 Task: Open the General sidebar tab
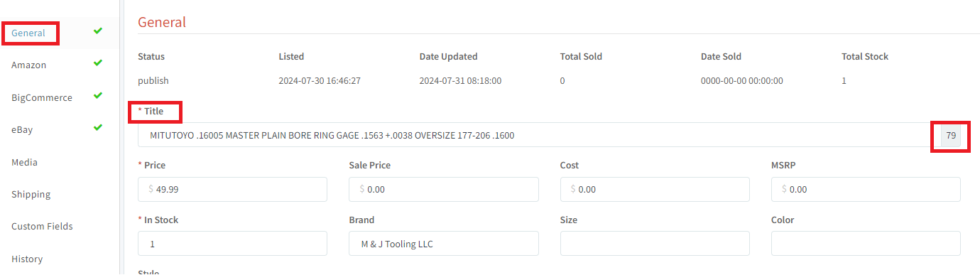(x=28, y=33)
